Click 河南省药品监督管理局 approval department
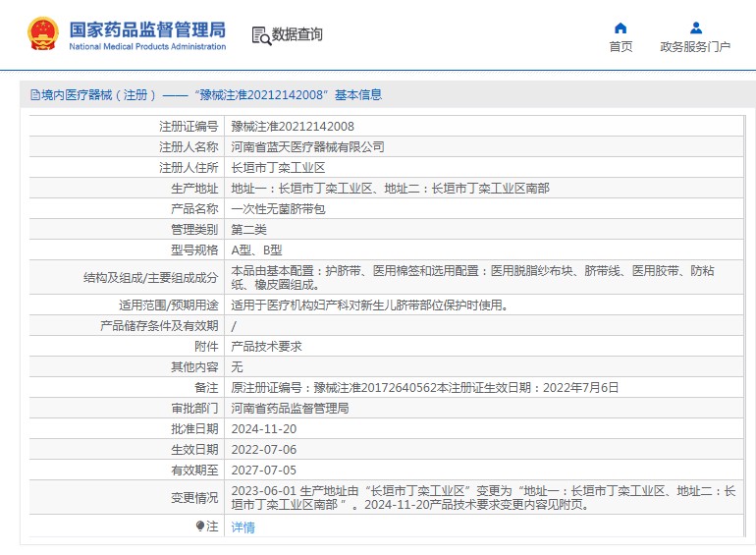The height and width of the screenshot is (555, 756). tap(290, 409)
